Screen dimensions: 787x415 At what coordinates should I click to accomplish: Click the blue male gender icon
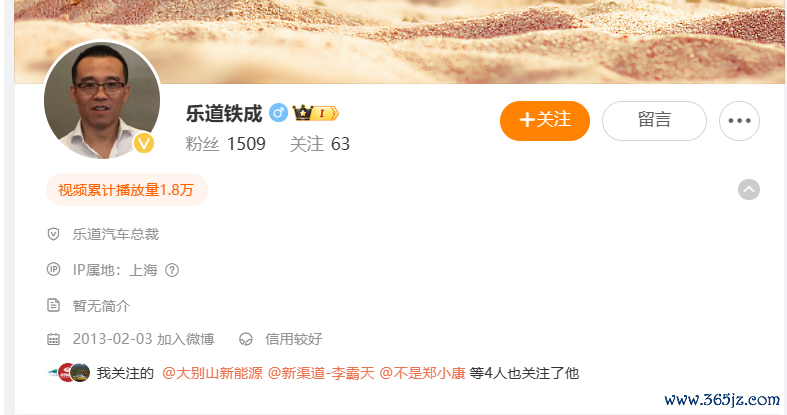coord(278,113)
